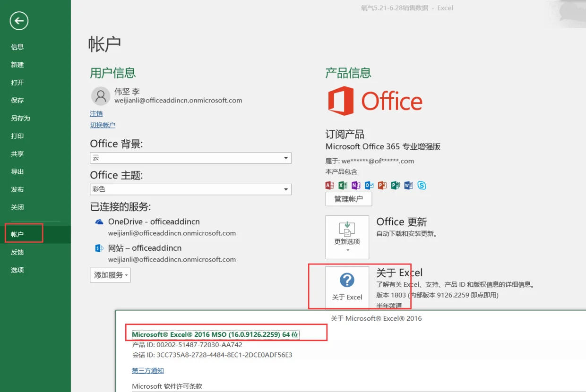Click the PowerPoint product icon
This screenshot has height=392, width=586.
382,185
